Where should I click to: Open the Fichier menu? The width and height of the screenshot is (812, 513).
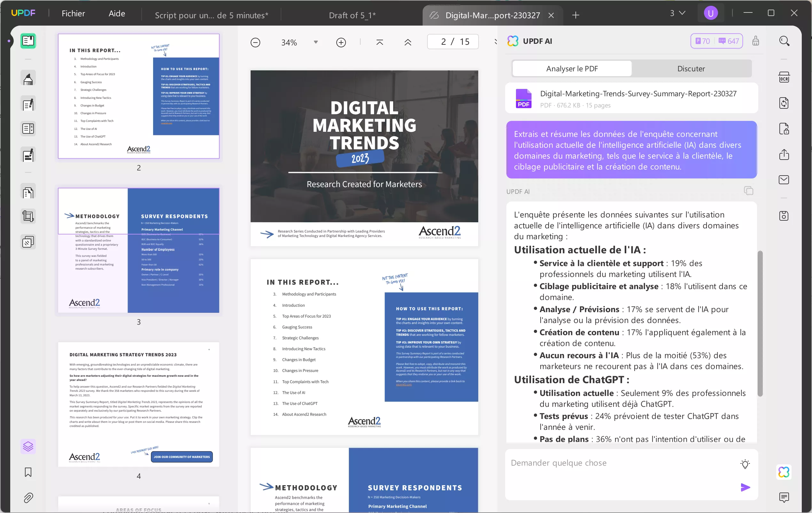(x=73, y=13)
